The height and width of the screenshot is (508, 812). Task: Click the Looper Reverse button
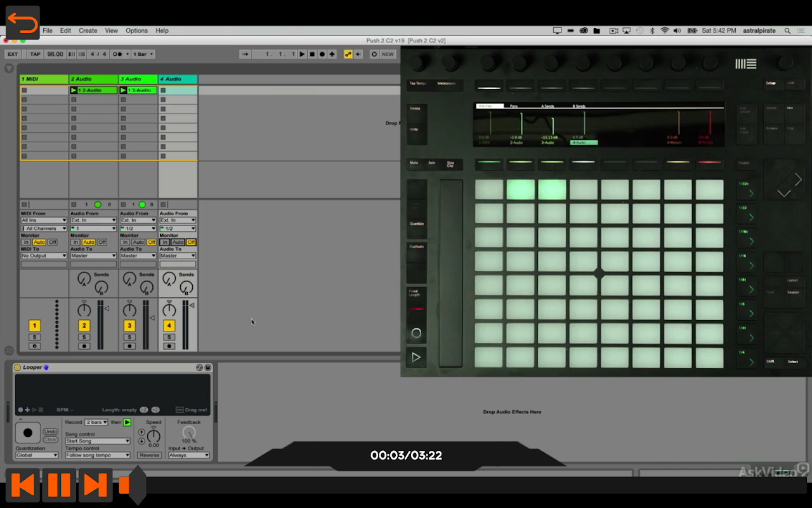(x=150, y=455)
